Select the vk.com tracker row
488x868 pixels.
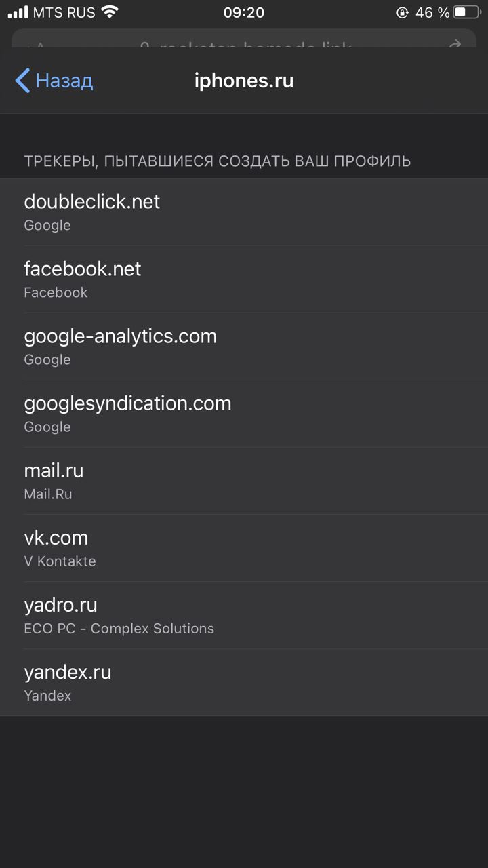[x=244, y=548]
